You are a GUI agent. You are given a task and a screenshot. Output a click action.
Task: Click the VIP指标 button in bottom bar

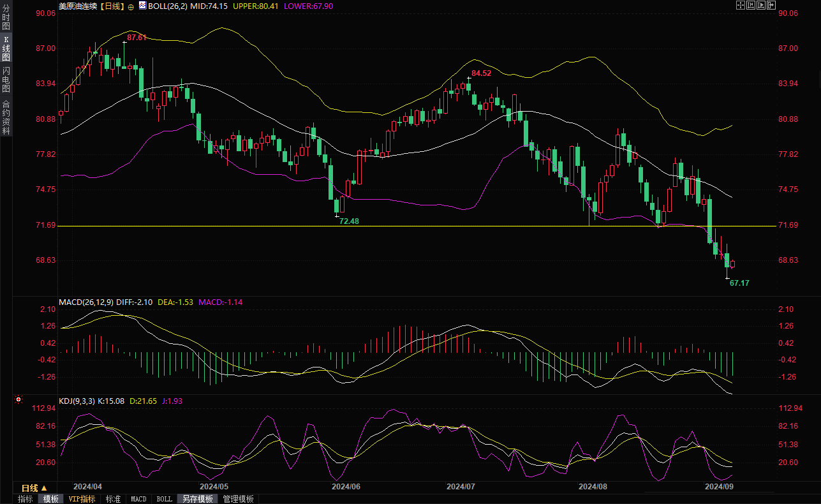coord(82,499)
